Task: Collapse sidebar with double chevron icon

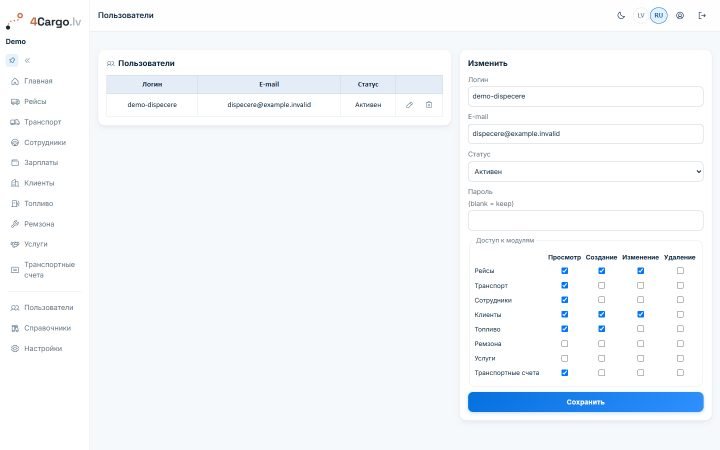Action: click(28, 60)
